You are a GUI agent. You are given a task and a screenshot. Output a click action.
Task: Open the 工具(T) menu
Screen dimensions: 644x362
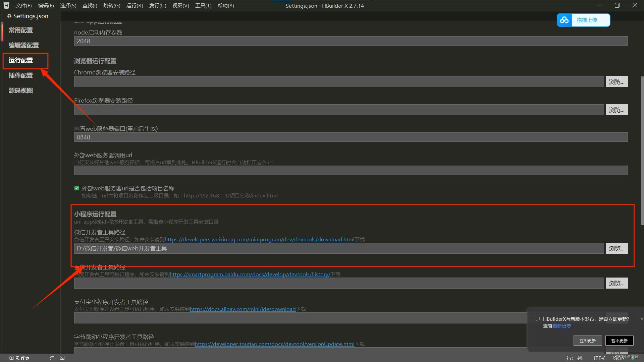click(x=203, y=6)
